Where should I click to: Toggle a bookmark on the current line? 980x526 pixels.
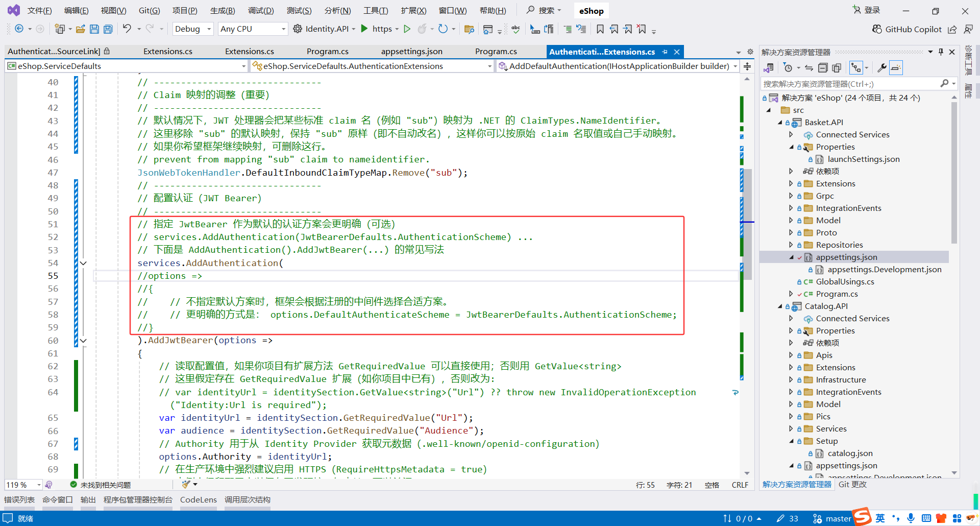[x=600, y=29]
